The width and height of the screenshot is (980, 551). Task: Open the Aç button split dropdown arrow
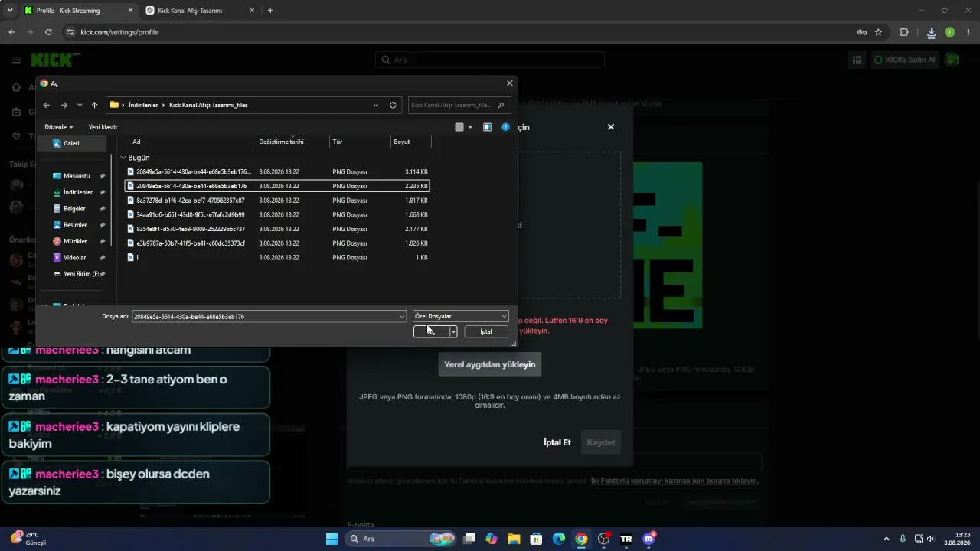pyautogui.click(x=453, y=331)
